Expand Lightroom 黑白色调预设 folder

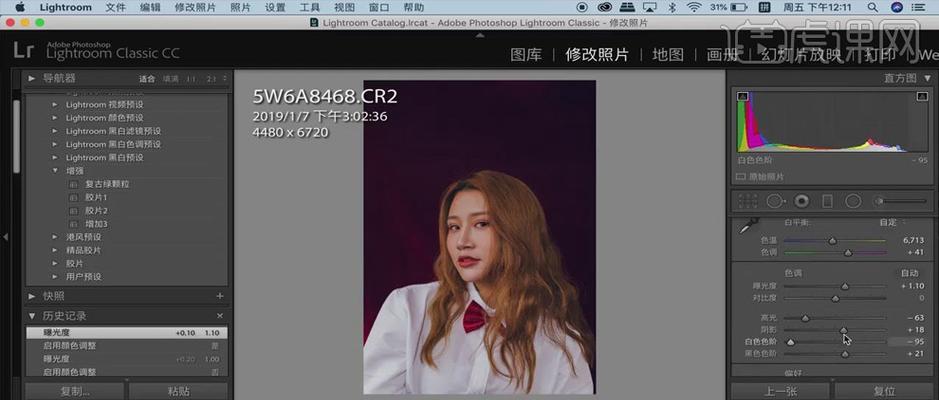(55, 144)
